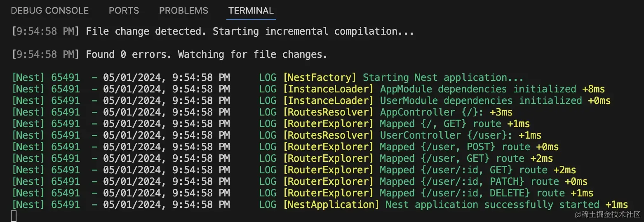Show the PROBLEMS tab

[x=183, y=11]
